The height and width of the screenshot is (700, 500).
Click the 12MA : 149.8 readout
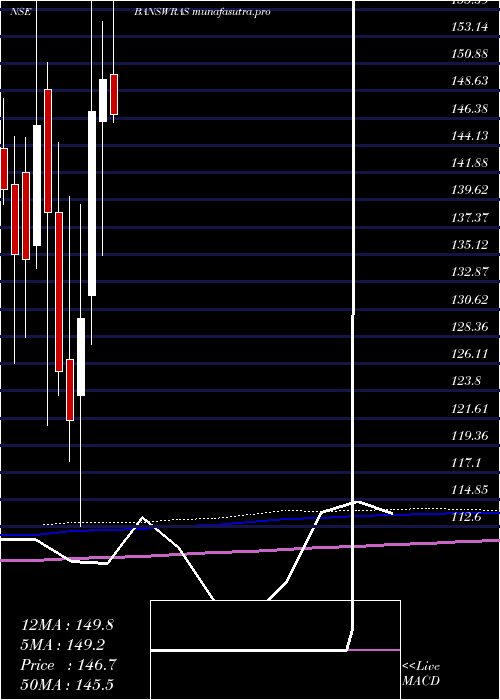pos(67,625)
